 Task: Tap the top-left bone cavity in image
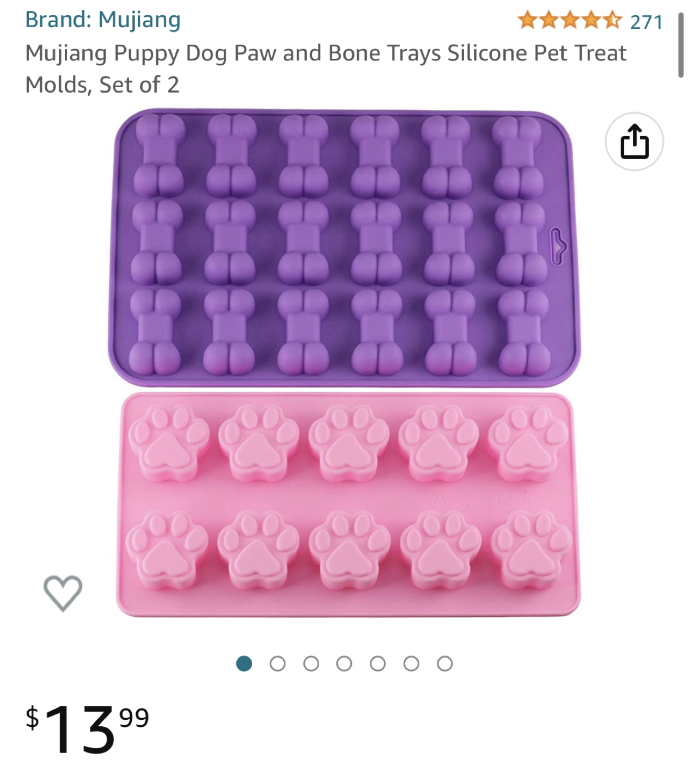[x=160, y=156]
